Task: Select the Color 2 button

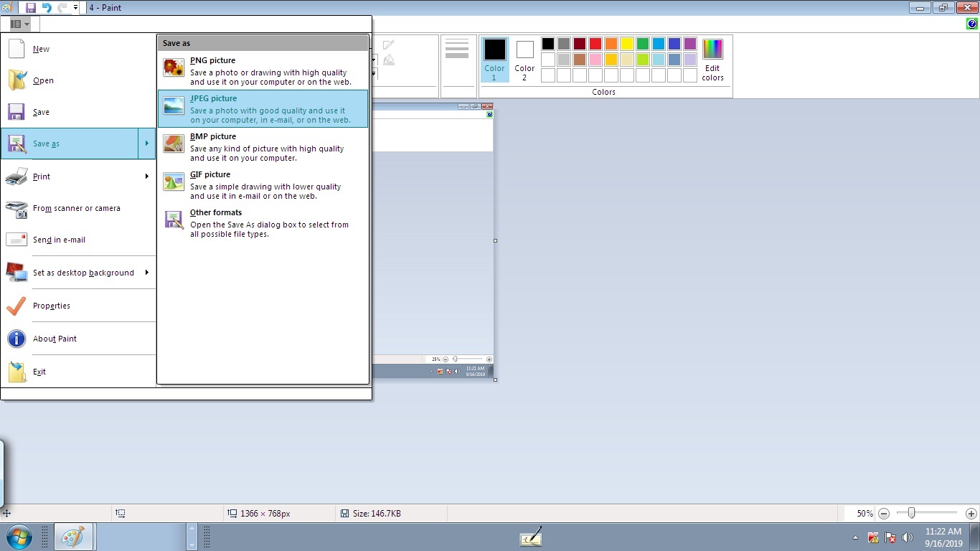Action: click(x=524, y=60)
